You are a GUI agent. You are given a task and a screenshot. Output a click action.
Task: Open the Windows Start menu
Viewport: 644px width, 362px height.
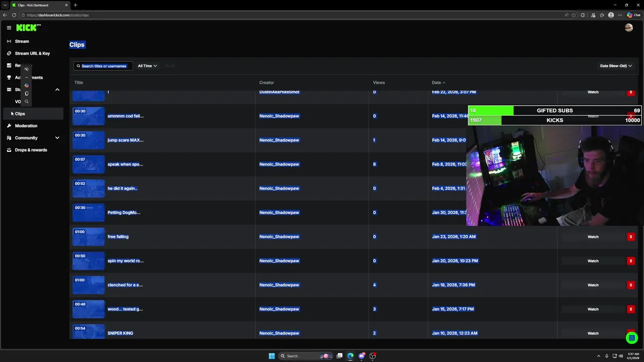click(272, 356)
